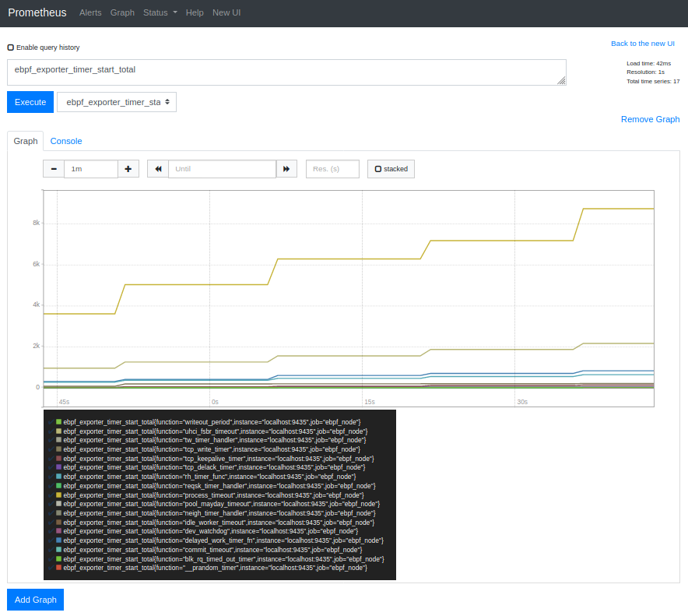The width and height of the screenshot is (688, 616).
Task: Enable query history
Action: pyautogui.click(x=10, y=47)
